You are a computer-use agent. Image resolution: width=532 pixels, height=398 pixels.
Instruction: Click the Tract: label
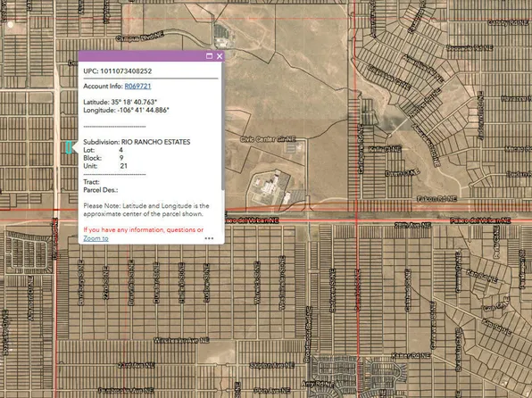coord(92,182)
